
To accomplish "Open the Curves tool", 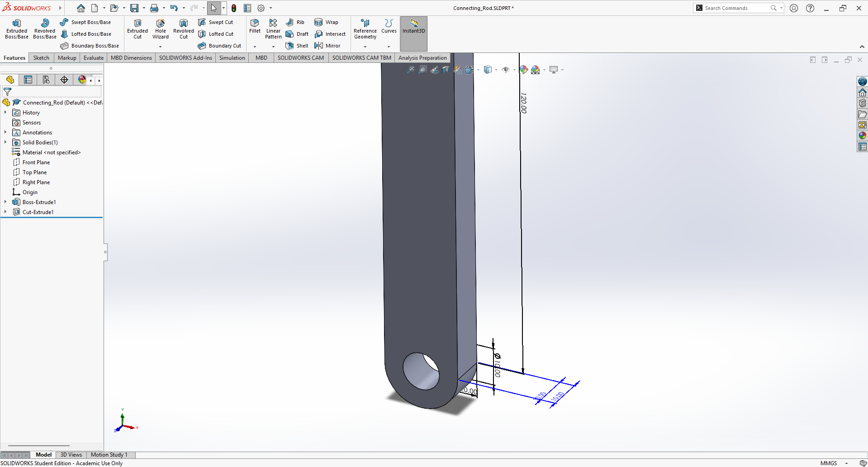I will tap(389, 26).
